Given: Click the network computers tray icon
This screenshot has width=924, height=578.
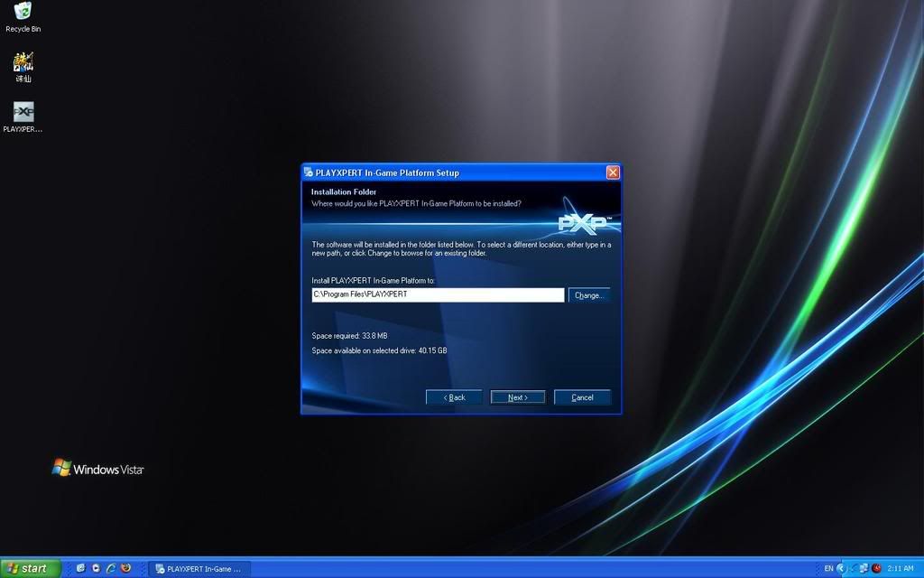Looking at the screenshot, I should click(x=864, y=569).
